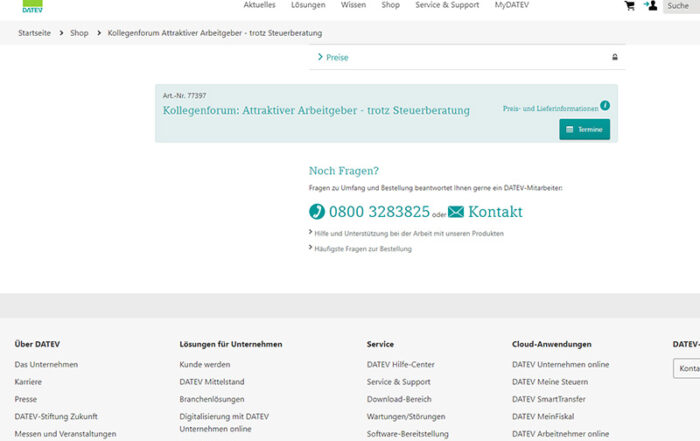The height and width of the screenshot is (441, 700).
Task: Open the Wissen menu
Action: [353, 5]
